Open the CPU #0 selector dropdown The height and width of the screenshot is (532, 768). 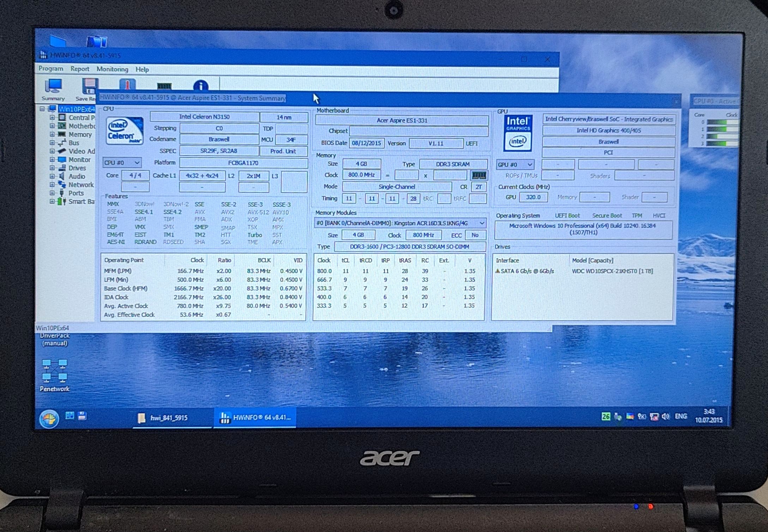[122, 163]
